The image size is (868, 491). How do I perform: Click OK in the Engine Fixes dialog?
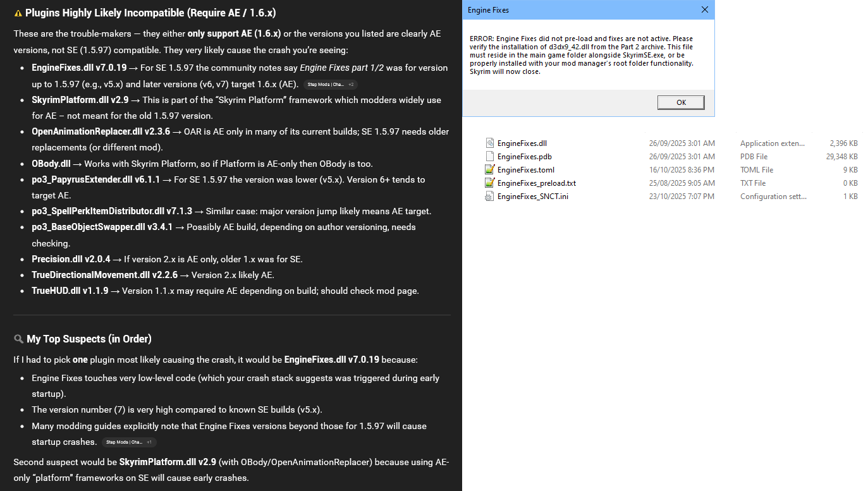[681, 102]
